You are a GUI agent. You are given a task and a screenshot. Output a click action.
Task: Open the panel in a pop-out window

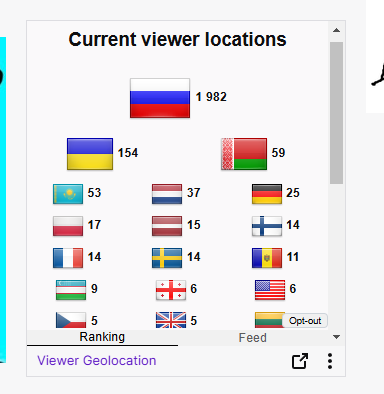point(299,361)
